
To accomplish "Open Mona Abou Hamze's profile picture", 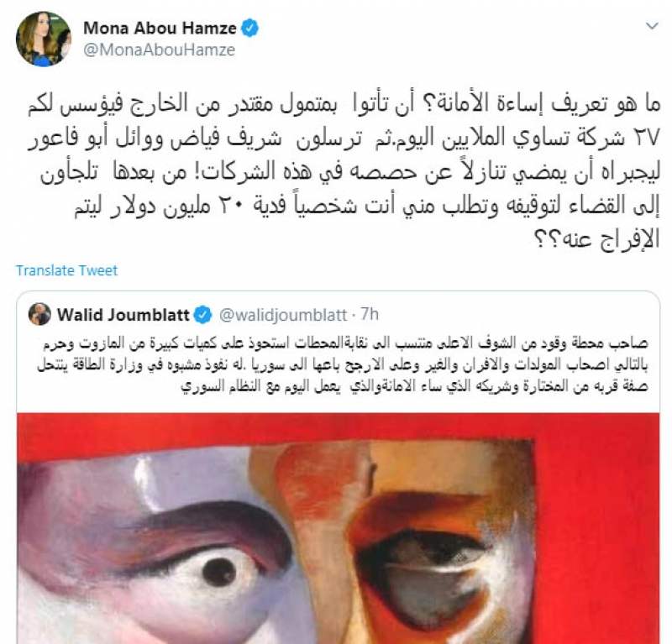I will pos(44,39).
